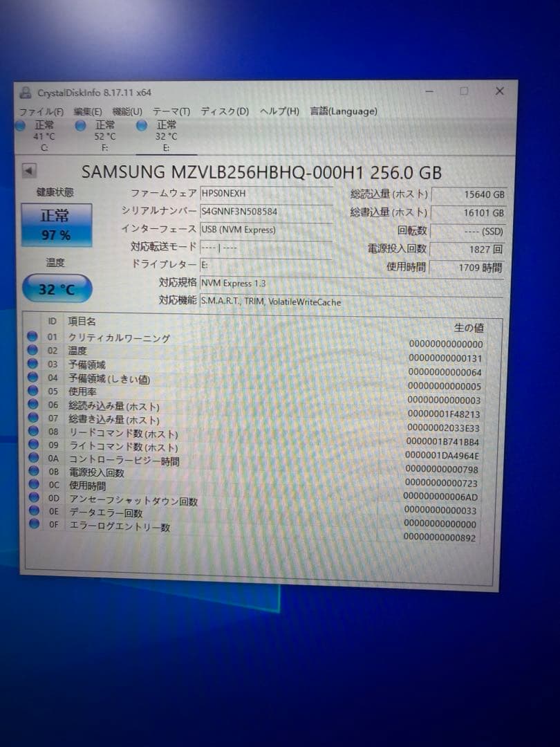The height and width of the screenshot is (747, 560).
Task: Click the serial number field S4GNNF3N508584
Action: click(265, 212)
